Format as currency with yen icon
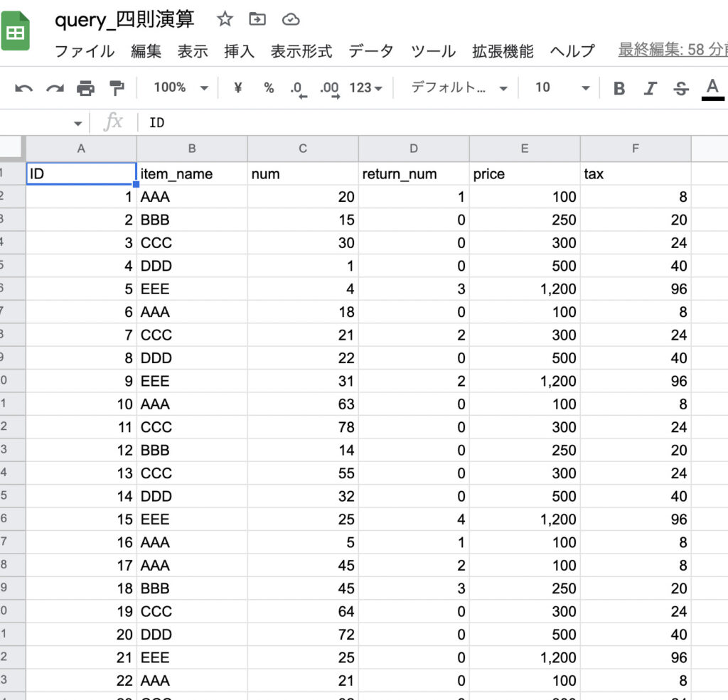This screenshot has width=728, height=700. click(x=238, y=87)
